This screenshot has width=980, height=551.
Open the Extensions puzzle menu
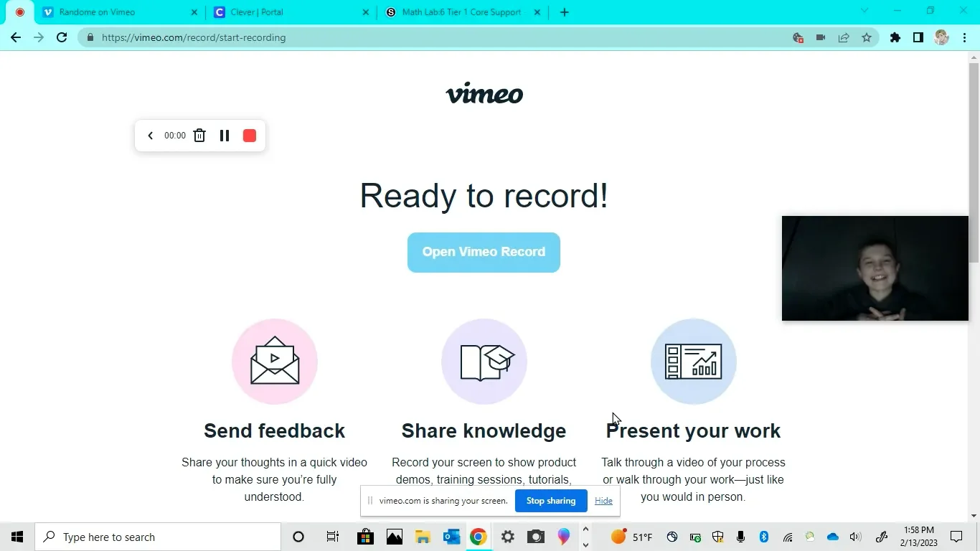coord(895,37)
